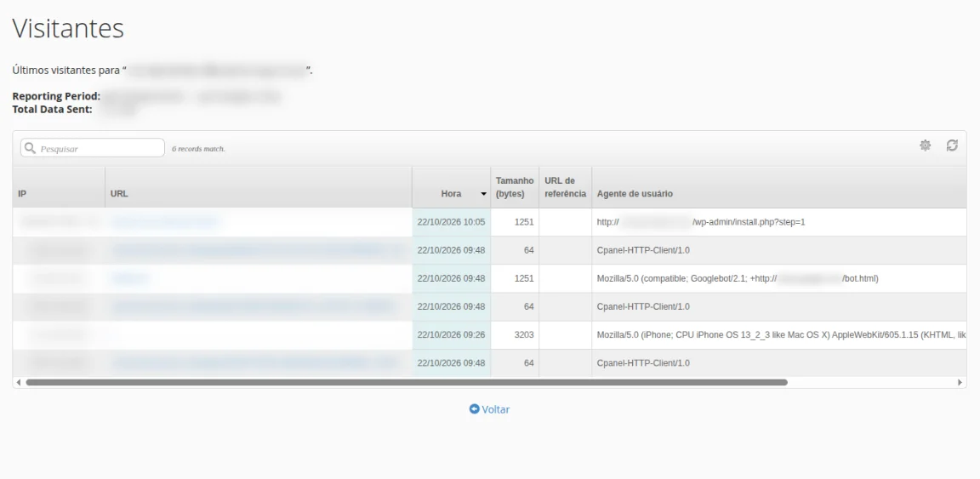This screenshot has width=980, height=479.
Task: Click the blurred URL link in 10:05 row
Action: click(165, 222)
